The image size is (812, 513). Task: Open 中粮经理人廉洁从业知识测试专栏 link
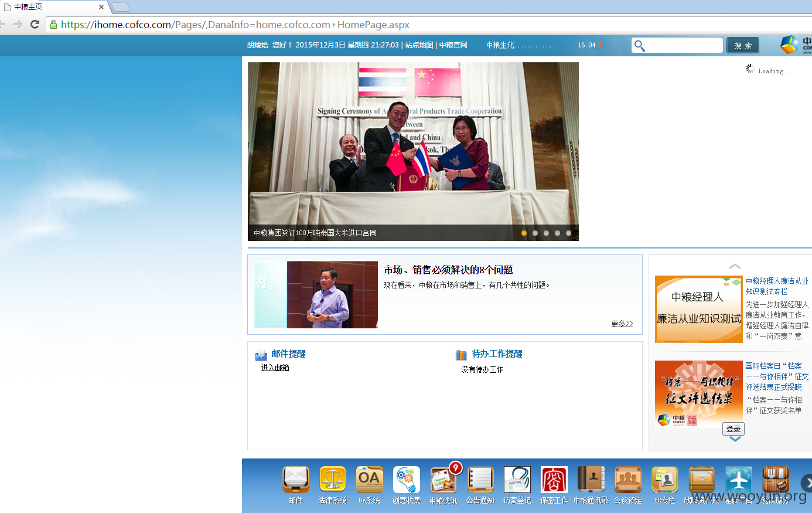777,286
